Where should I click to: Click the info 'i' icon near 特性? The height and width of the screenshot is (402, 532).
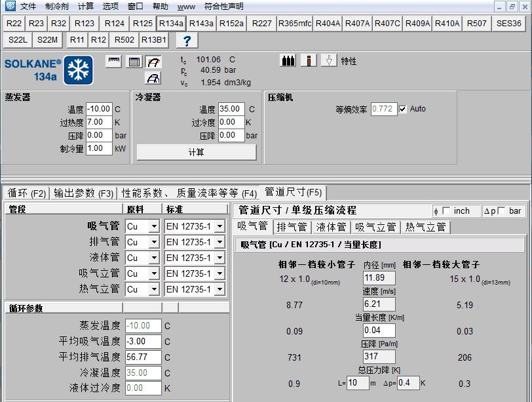pyautogui.click(x=308, y=60)
